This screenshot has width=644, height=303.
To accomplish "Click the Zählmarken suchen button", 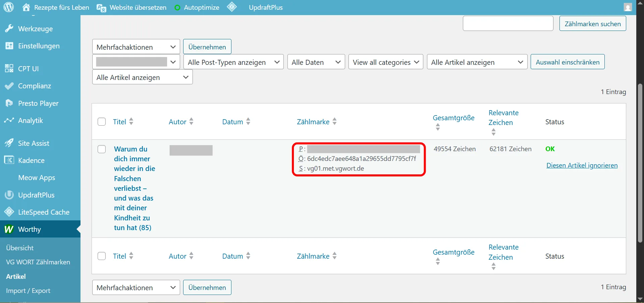I will pyautogui.click(x=592, y=24).
